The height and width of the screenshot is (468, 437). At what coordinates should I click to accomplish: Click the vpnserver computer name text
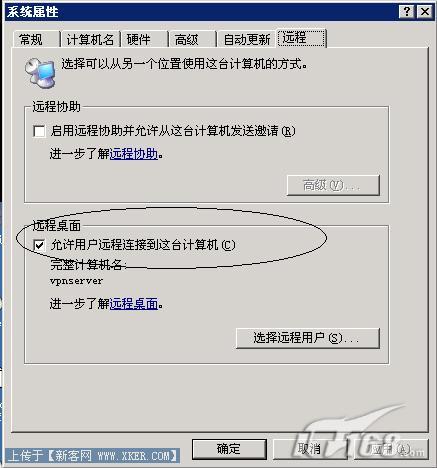pyautogui.click(x=76, y=281)
